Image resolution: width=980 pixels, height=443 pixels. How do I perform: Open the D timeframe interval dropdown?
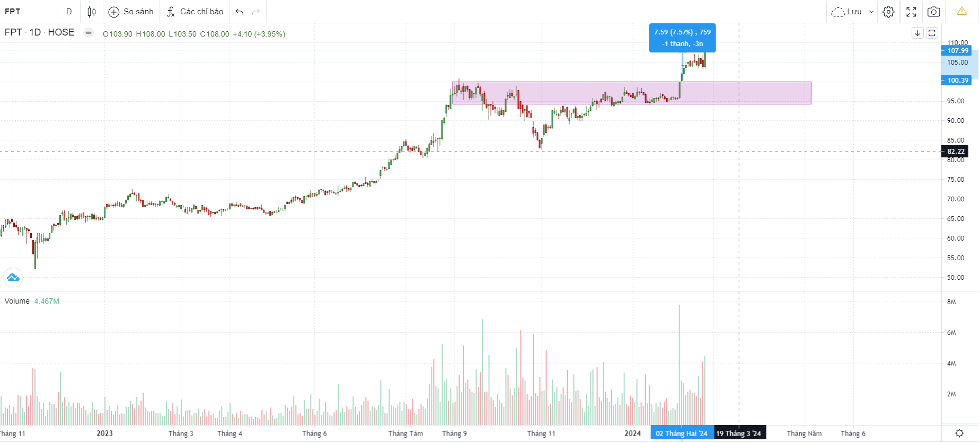(x=69, y=12)
